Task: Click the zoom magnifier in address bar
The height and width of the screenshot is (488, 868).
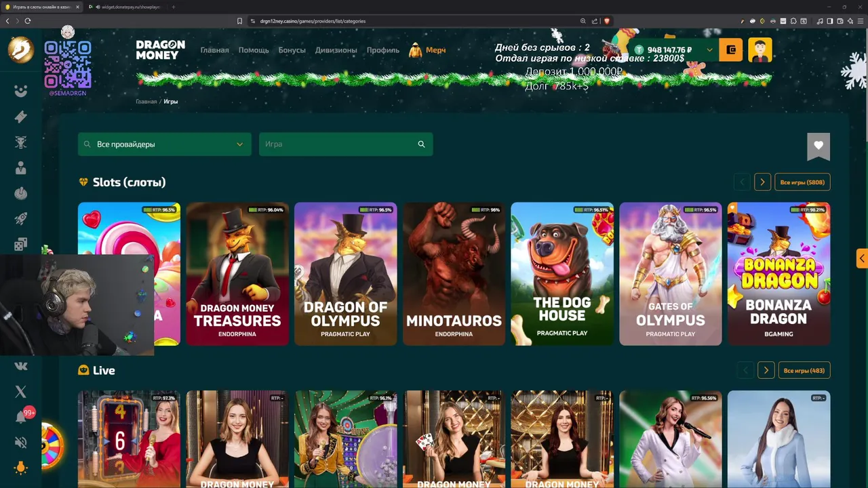Action: point(583,21)
